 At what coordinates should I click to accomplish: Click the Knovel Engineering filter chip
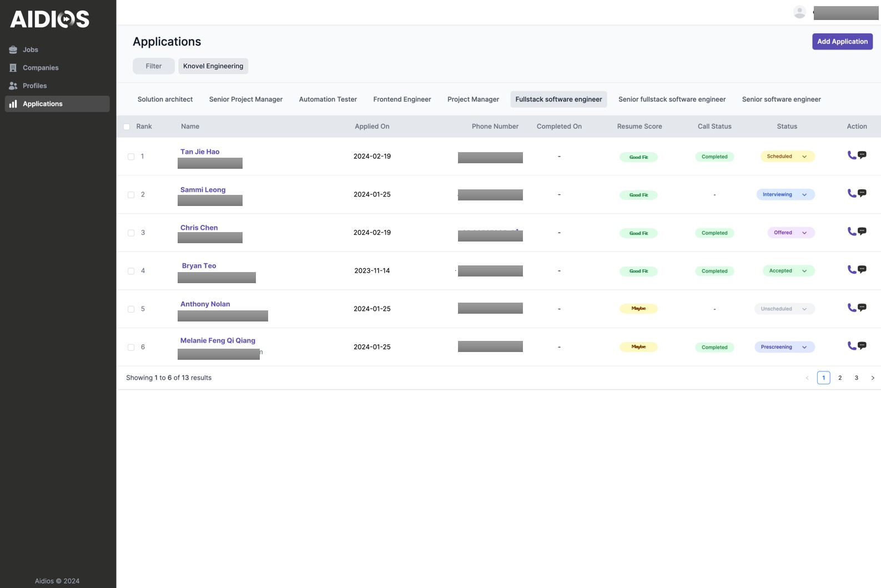[213, 66]
